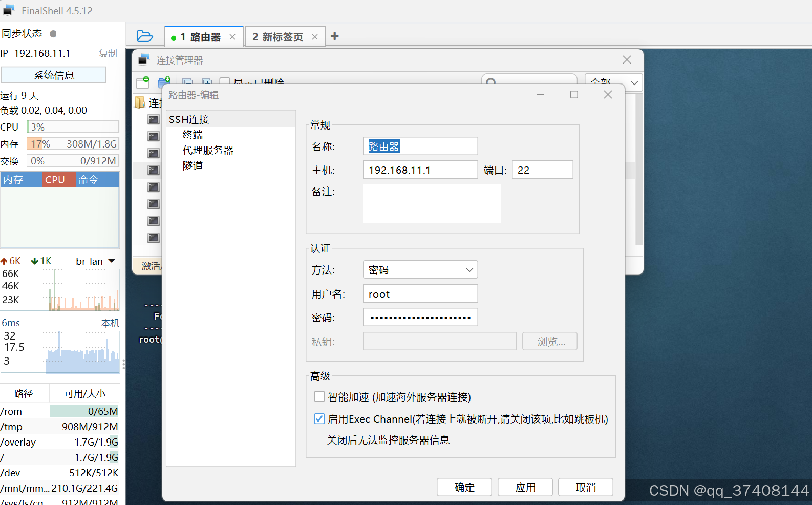This screenshot has height=505, width=812.
Task: Select fifth terminal icon in connection list
Action: (x=153, y=187)
